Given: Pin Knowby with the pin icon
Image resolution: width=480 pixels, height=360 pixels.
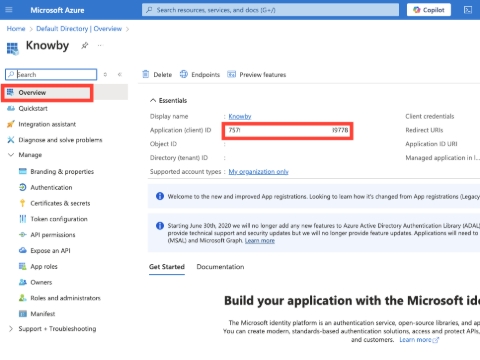Looking at the screenshot, I should 85,45.
